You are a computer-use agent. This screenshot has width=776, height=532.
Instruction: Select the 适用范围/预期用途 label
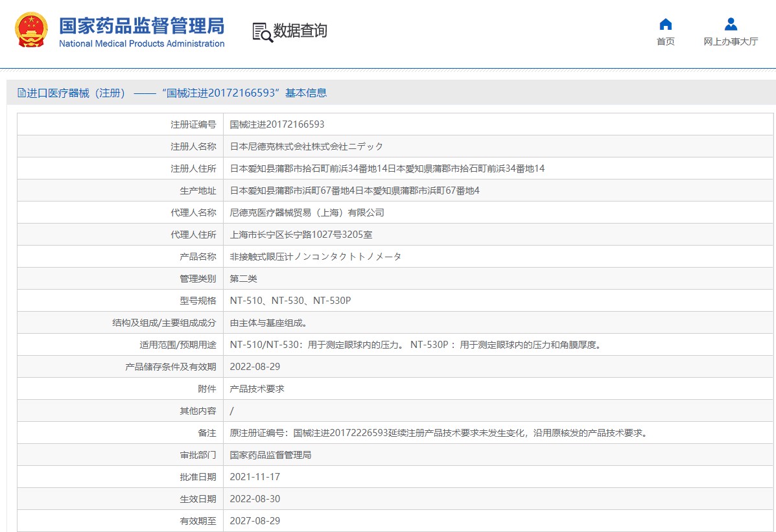click(x=178, y=345)
